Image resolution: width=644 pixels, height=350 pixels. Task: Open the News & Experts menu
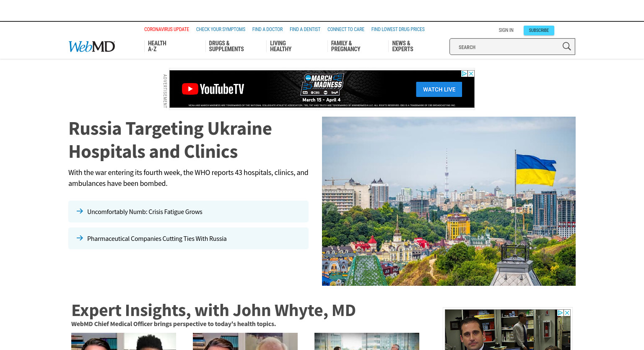tap(402, 46)
